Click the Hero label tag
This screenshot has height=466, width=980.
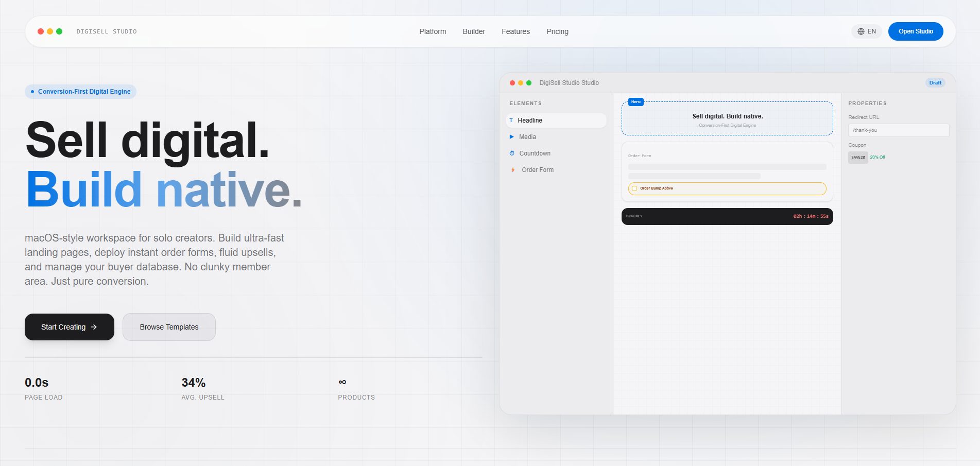point(636,102)
